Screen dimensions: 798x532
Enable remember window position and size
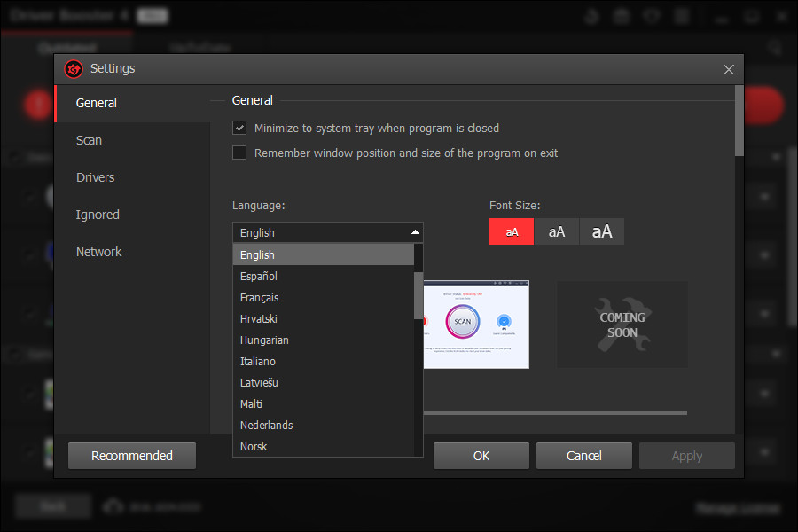click(x=239, y=153)
